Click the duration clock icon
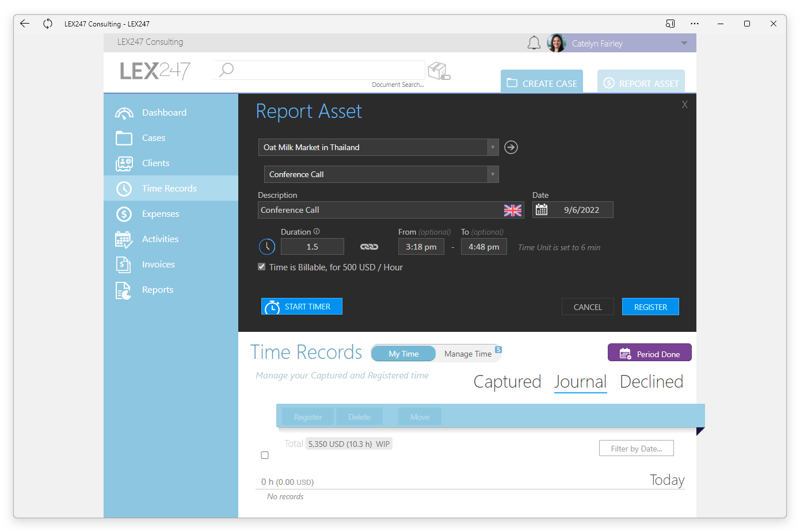The image size is (800, 532). coord(267,247)
